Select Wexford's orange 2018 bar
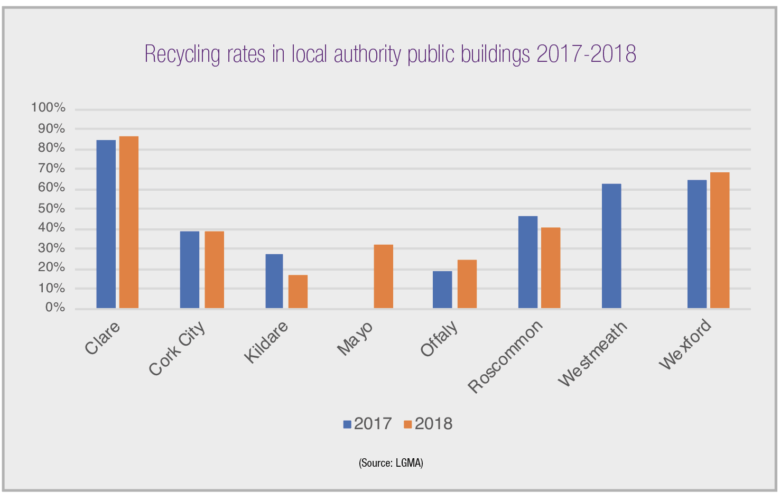The image size is (780, 500). pyautogui.click(x=720, y=240)
